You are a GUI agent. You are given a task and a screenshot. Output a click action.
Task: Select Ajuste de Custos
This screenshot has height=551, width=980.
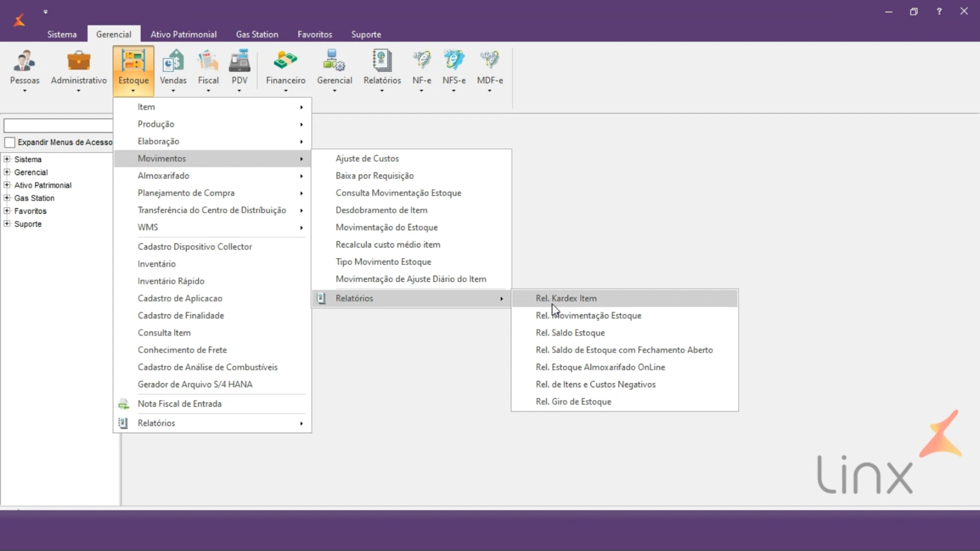coord(411,159)
